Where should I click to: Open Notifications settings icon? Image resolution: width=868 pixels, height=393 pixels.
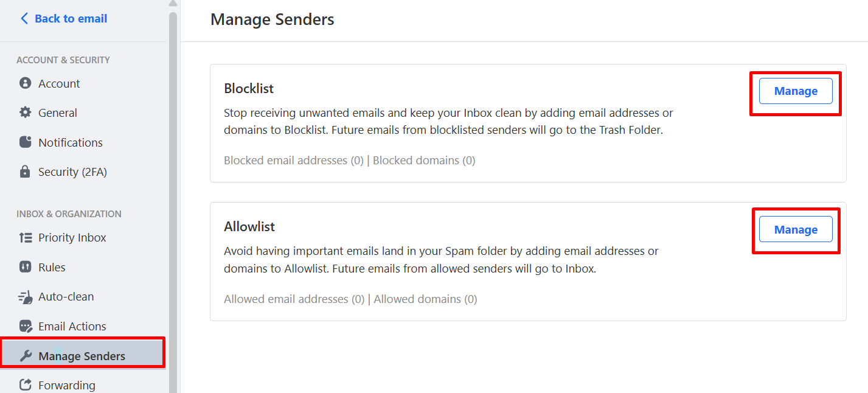click(x=25, y=142)
